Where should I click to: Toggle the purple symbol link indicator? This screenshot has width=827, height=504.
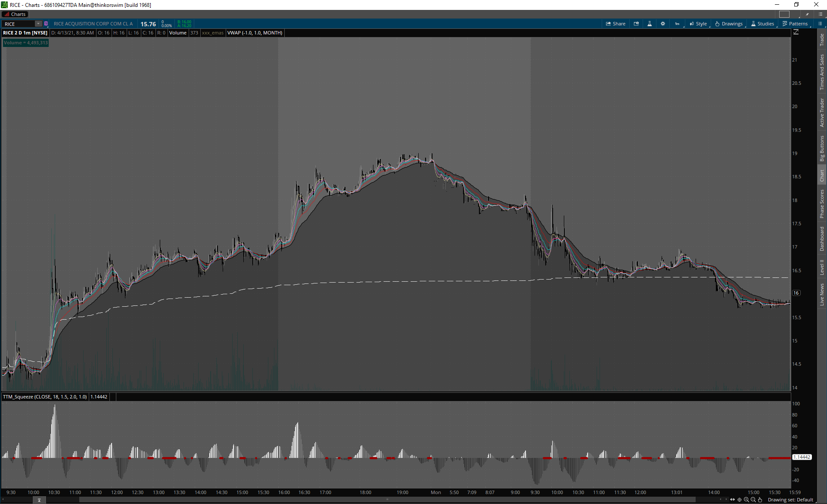click(46, 24)
